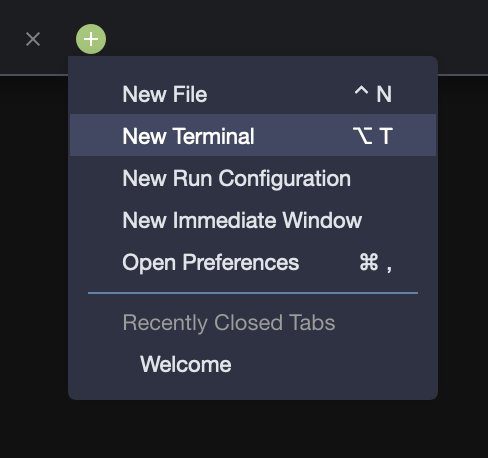Open New Run Configuration
Image resolution: width=488 pixels, height=458 pixels.
[253, 178]
